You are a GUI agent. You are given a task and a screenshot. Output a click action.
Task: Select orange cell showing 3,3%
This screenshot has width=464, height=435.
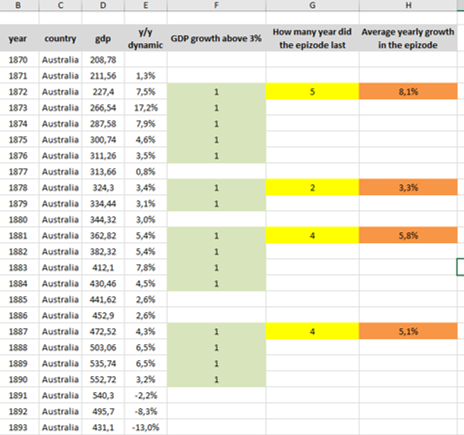[x=408, y=188]
